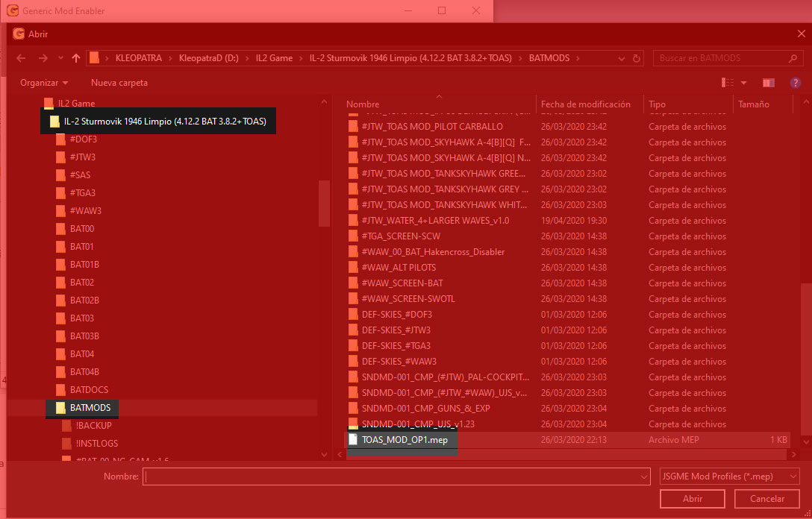Select SNDMD-001_CMP_GUNS_&_EXP folder
The image size is (812, 519).
point(425,409)
